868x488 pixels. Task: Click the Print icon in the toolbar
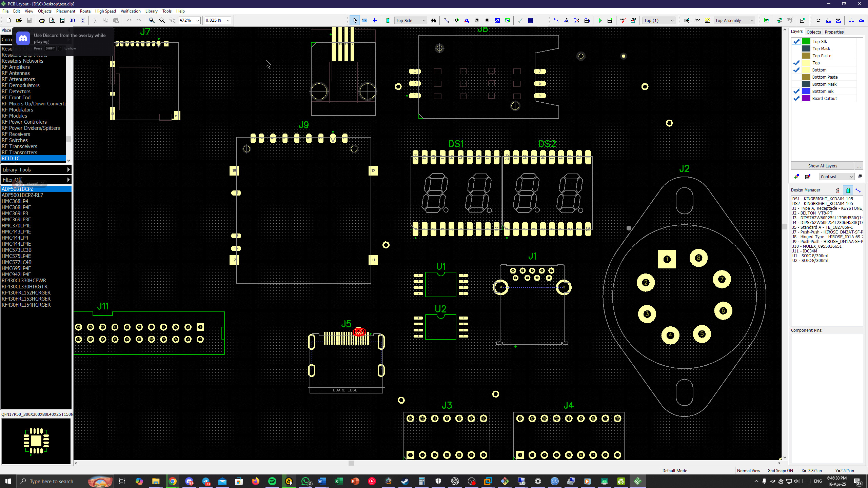(x=42, y=20)
